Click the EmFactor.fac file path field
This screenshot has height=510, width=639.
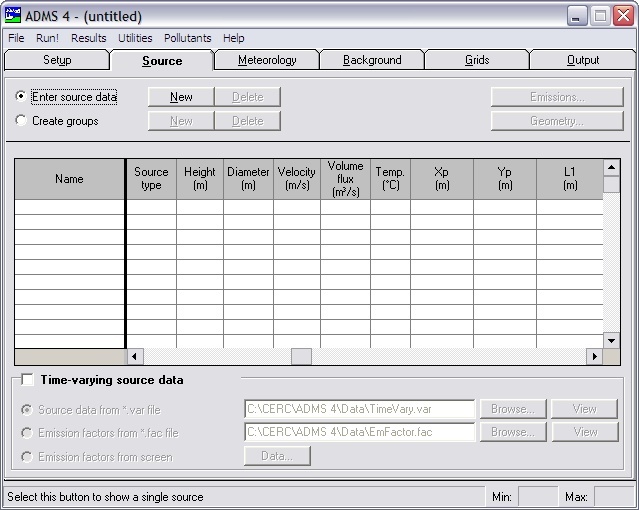pyautogui.click(x=359, y=432)
